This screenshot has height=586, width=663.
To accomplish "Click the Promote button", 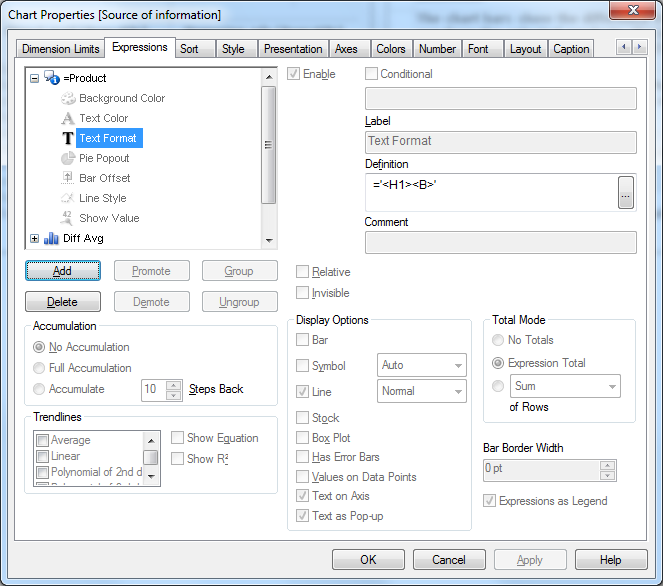I will click(x=151, y=271).
